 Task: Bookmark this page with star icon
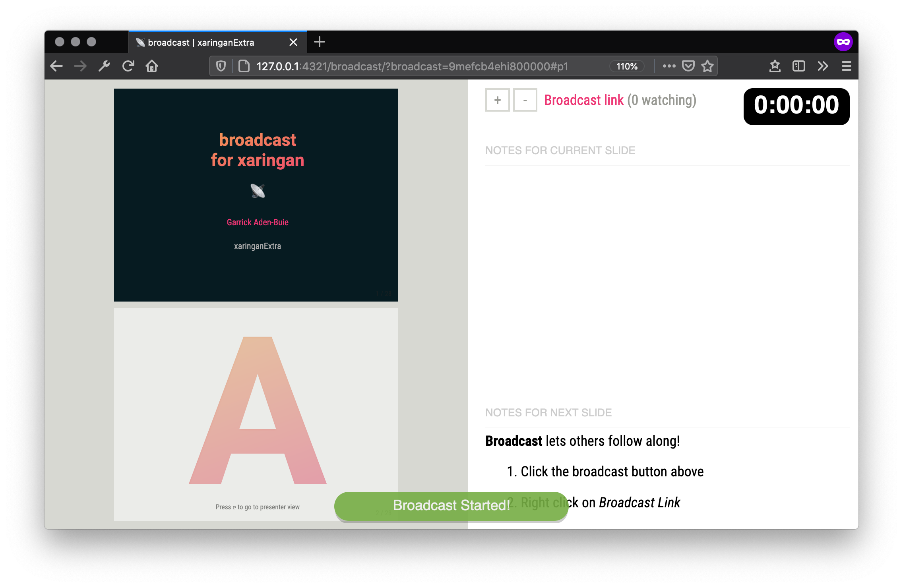click(707, 66)
